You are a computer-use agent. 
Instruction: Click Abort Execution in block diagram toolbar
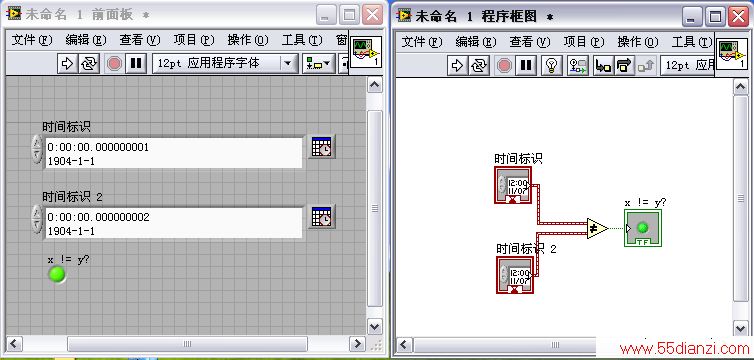(504, 65)
